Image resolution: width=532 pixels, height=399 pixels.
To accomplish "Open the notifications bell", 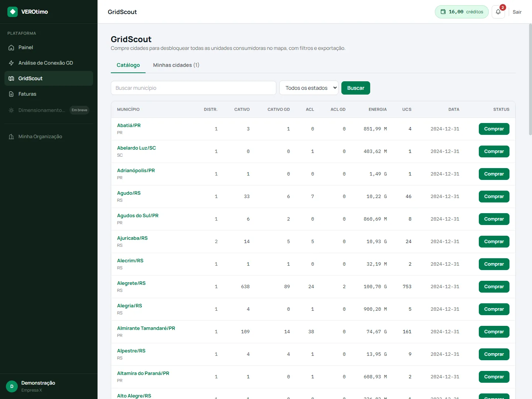I will 498,12.
